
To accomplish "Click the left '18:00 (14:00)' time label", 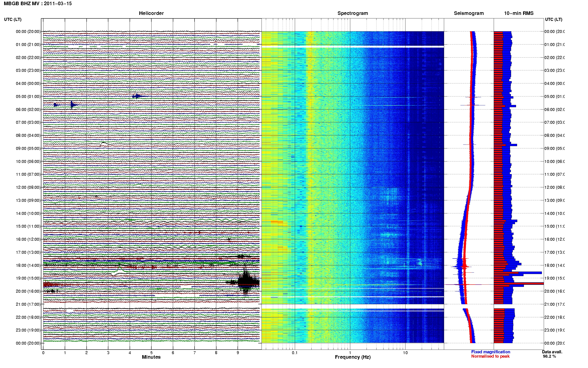I will click(28, 265).
